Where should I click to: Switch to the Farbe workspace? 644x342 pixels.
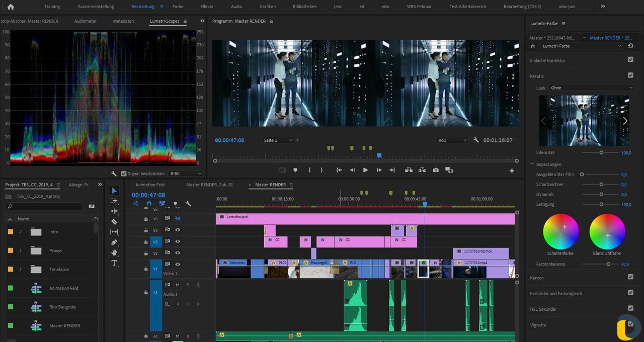tap(178, 7)
